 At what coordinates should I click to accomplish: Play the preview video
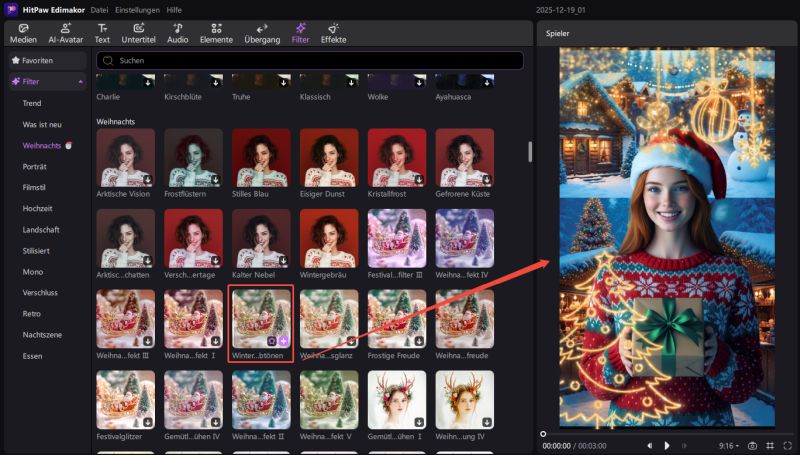667,445
